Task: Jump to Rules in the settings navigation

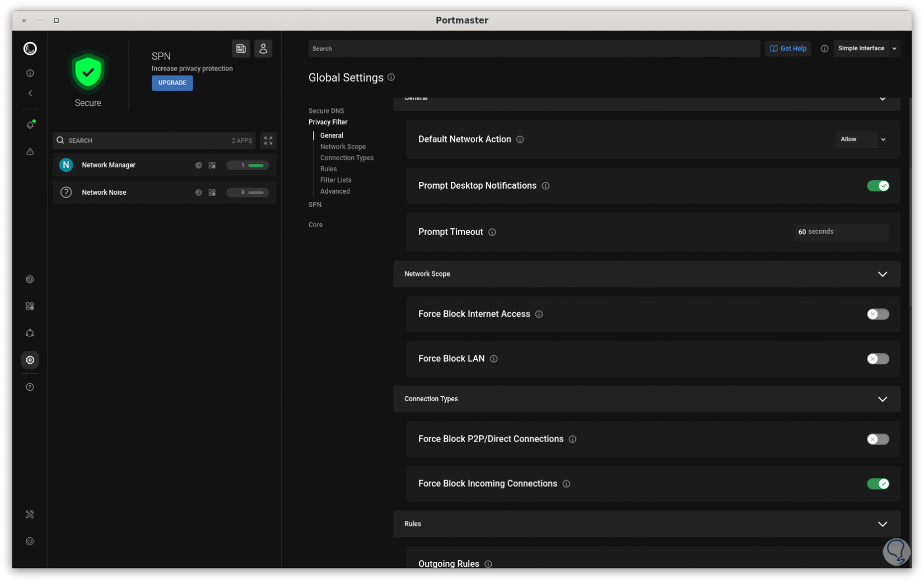Action: [329, 169]
